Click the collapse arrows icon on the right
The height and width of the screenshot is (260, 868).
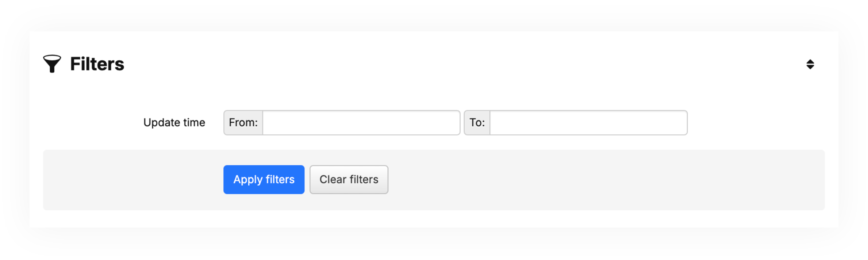click(x=810, y=64)
